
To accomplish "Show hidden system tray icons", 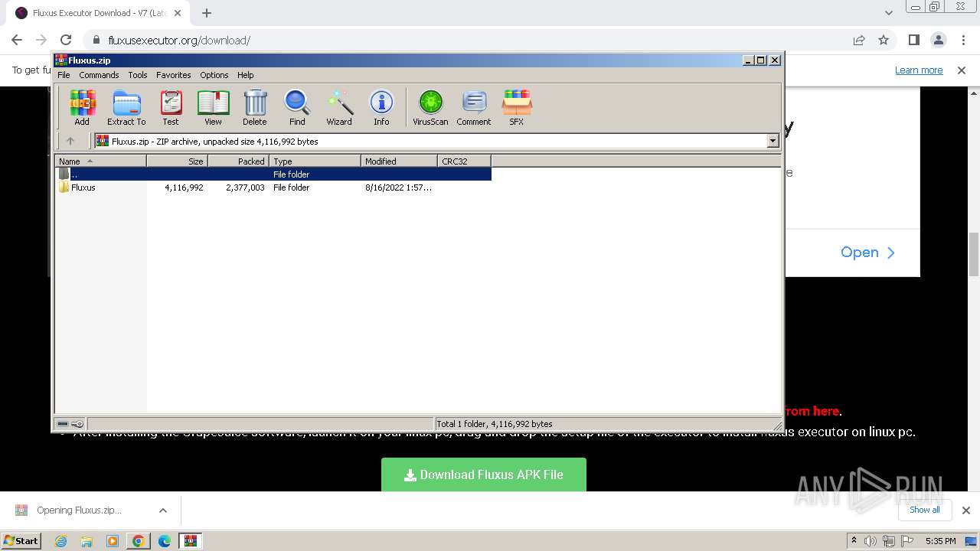I will tap(854, 541).
